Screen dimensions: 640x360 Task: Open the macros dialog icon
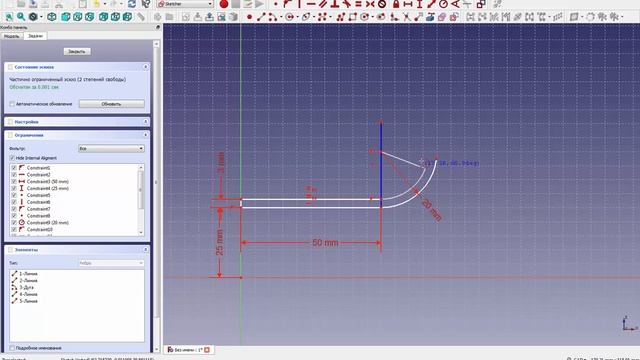click(x=247, y=4)
